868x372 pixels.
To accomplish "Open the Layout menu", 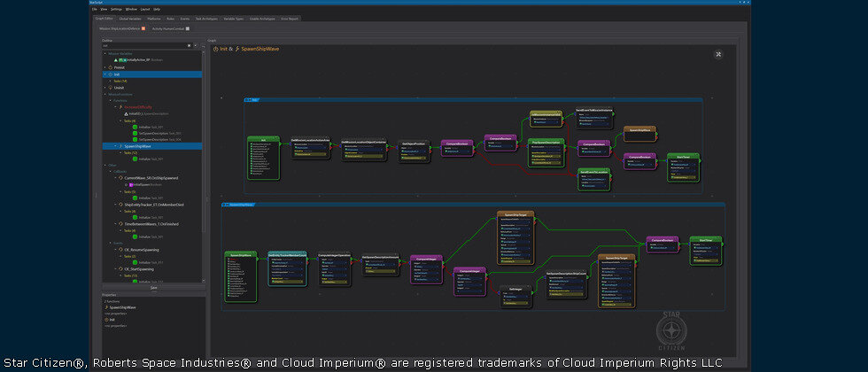I will click(145, 10).
